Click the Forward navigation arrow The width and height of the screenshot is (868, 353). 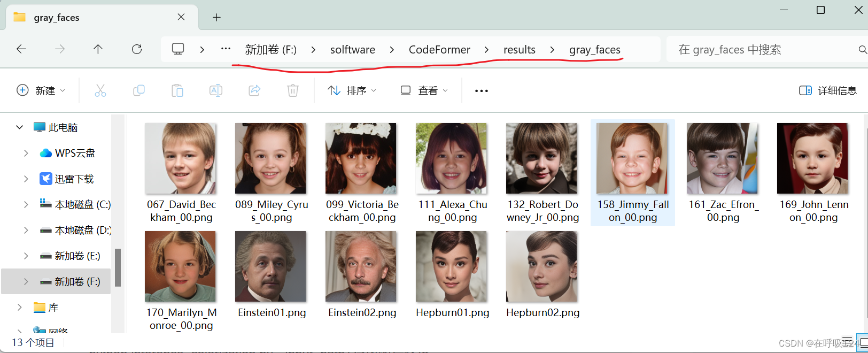tap(60, 49)
